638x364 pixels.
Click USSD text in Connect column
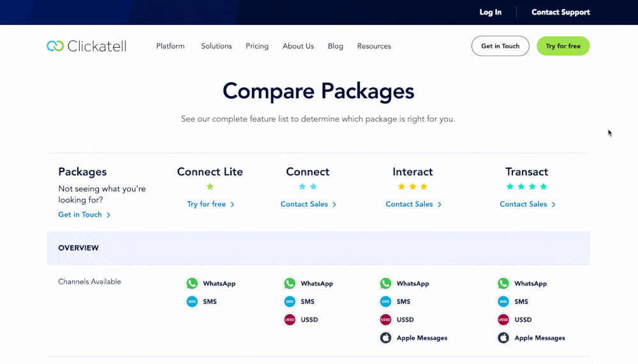[x=309, y=319]
